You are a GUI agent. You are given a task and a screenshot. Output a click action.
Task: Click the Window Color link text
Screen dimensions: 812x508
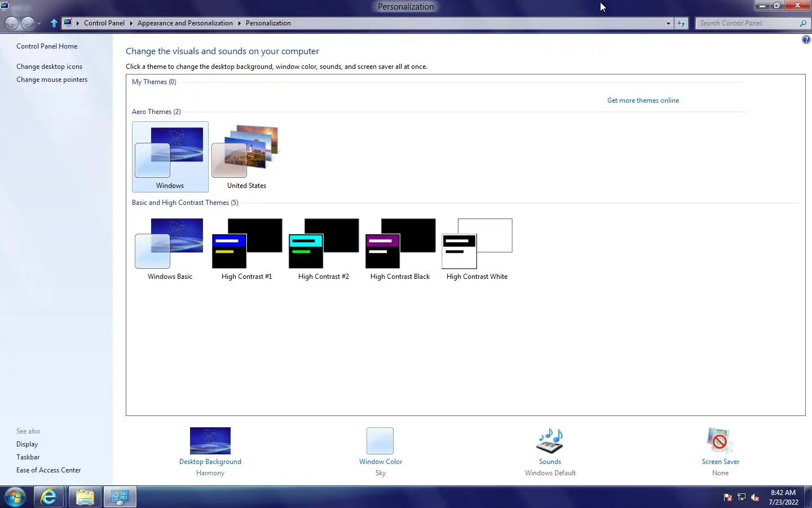381,462
